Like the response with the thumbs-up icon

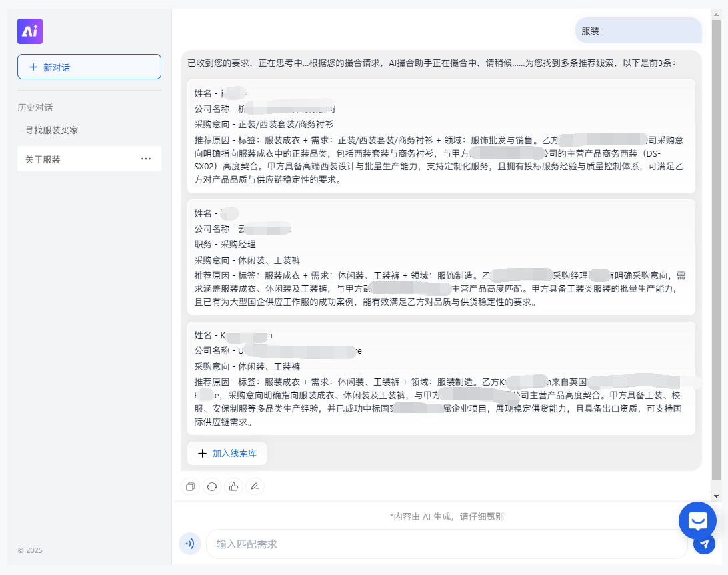pos(233,487)
